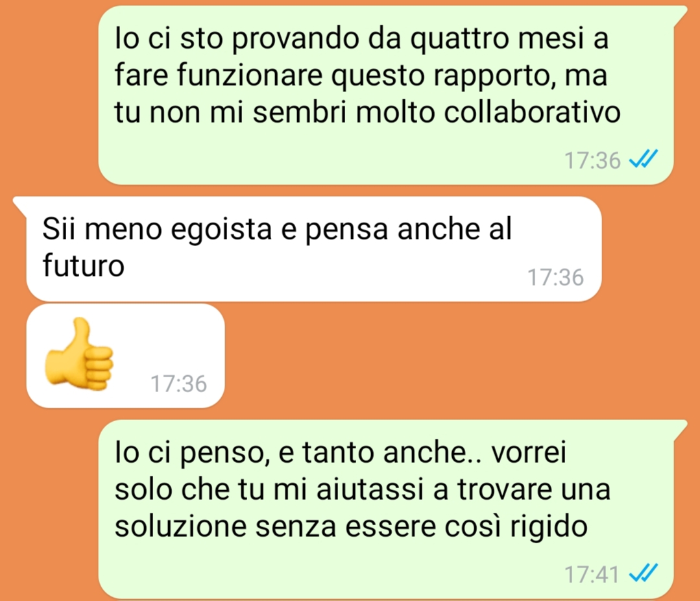Click the 17:36 timestamp beside 'futuro'
Viewport: 700px width, 601px height.
(555, 277)
